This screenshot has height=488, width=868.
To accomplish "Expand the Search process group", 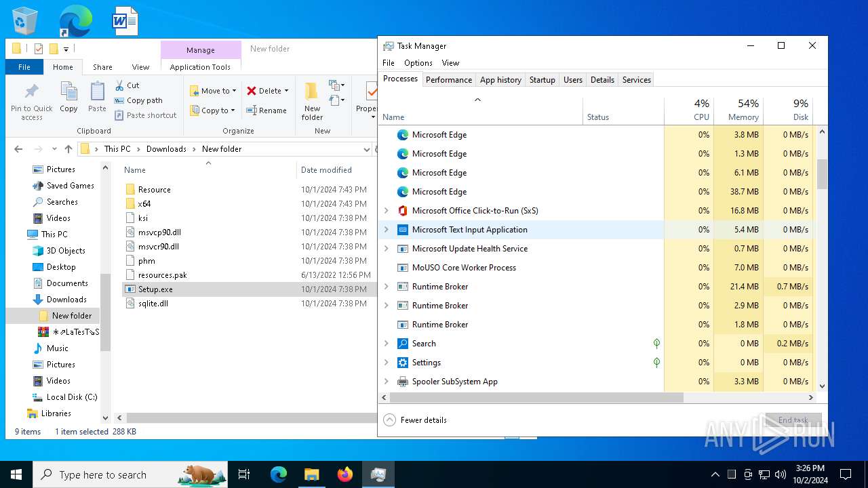I will click(387, 344).
